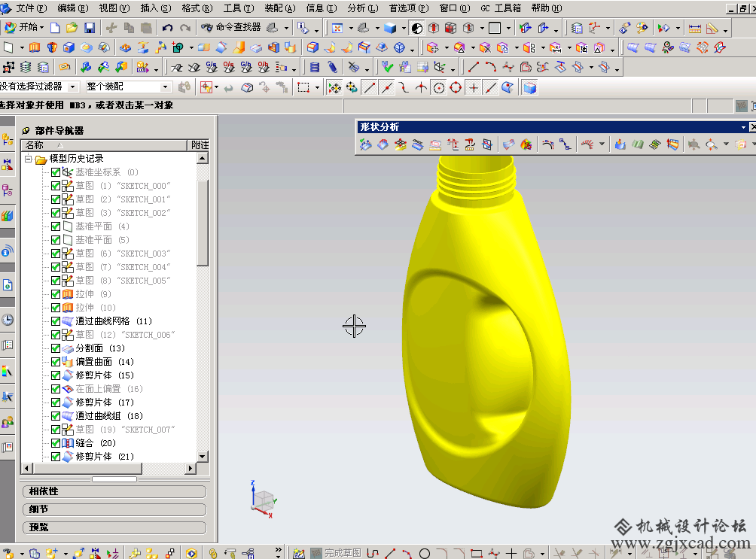Viewport: 756px width, 559px height.
Task: Click the 名称 column header
Action: tap(104, 145)
